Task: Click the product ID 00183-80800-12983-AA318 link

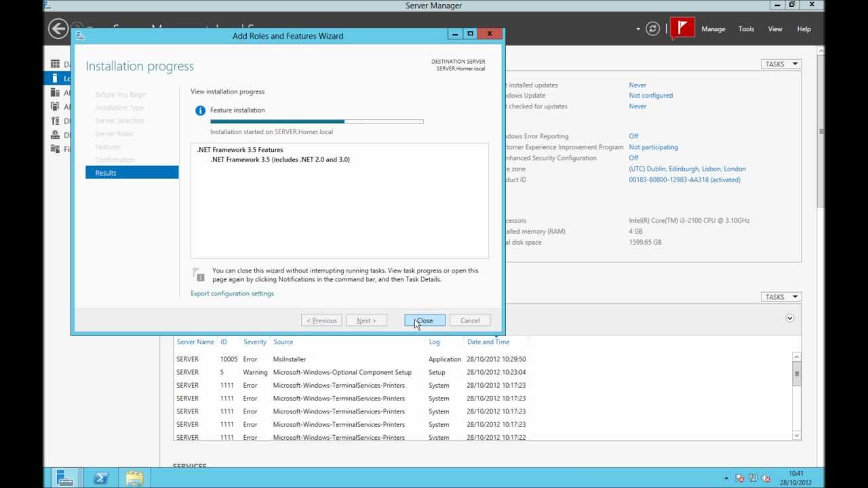Action: 684,180
